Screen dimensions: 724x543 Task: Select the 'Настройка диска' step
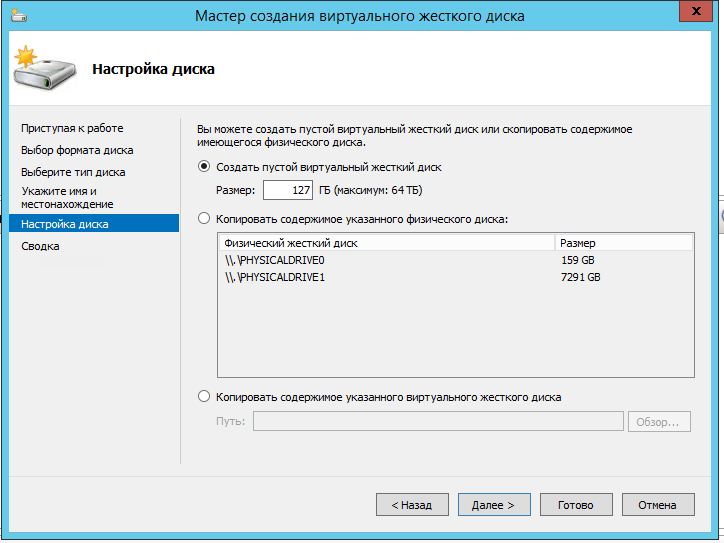pos(65,224)
